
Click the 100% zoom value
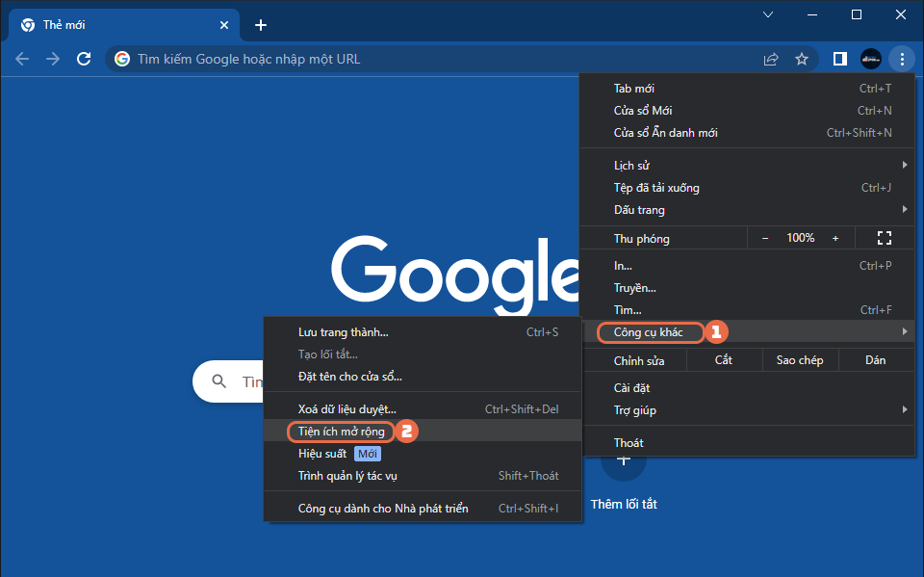tap(800, 238)
